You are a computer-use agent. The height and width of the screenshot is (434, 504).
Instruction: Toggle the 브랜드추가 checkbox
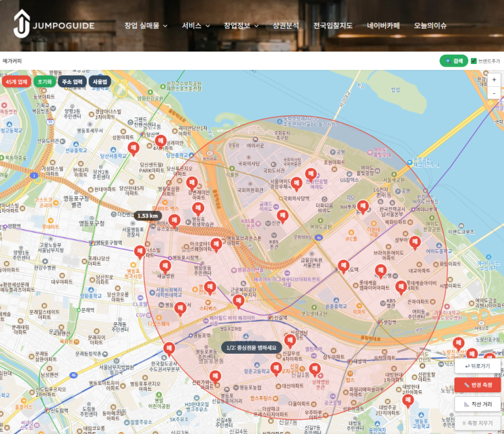tap(473, 61)
